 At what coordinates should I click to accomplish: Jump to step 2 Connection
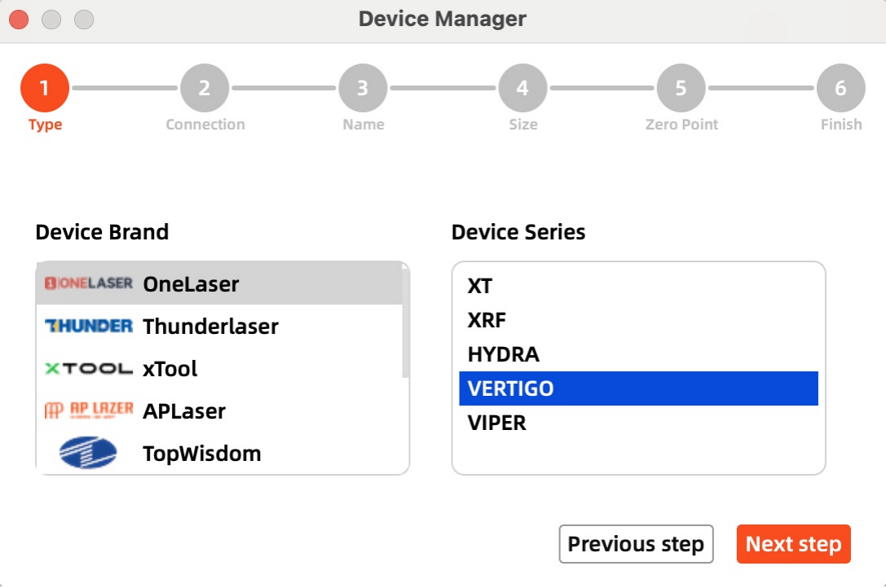(205, 88)
